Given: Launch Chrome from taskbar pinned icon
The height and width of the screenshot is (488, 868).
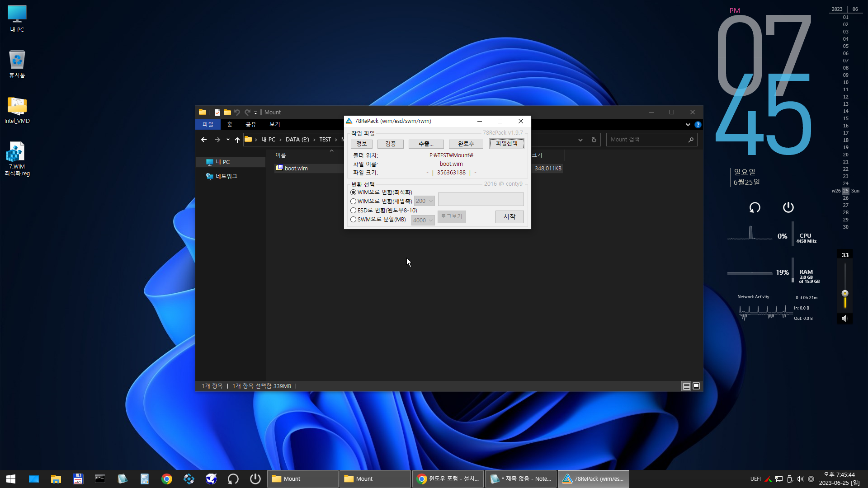Looking at the screenshot, I should point(167,479).
